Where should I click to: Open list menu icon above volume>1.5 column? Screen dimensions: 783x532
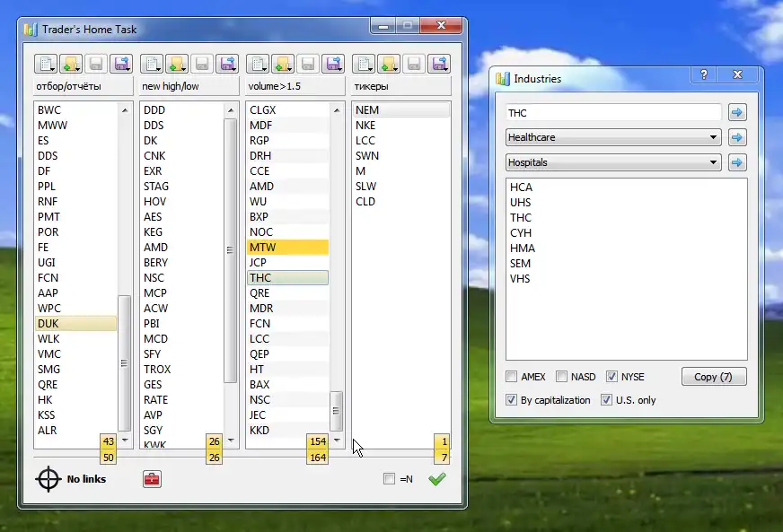tap(258, 64)
